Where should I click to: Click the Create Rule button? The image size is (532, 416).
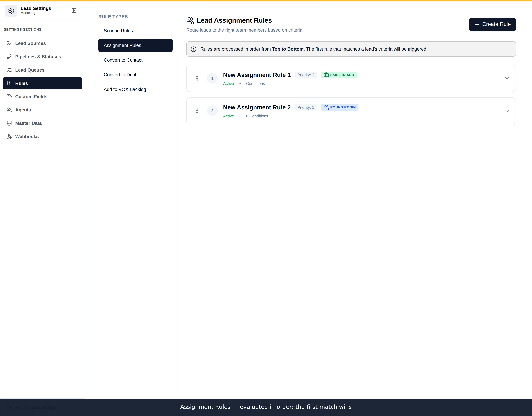492,25
